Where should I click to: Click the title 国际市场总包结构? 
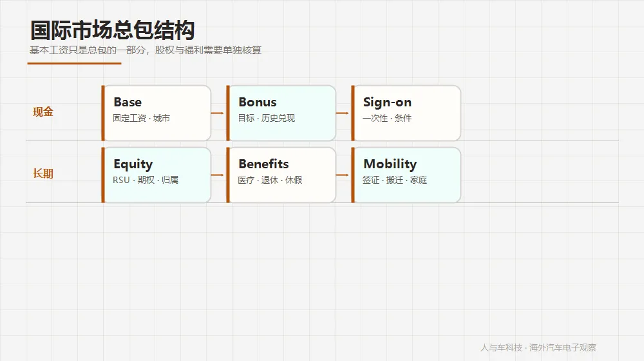[x=113, y=30]
